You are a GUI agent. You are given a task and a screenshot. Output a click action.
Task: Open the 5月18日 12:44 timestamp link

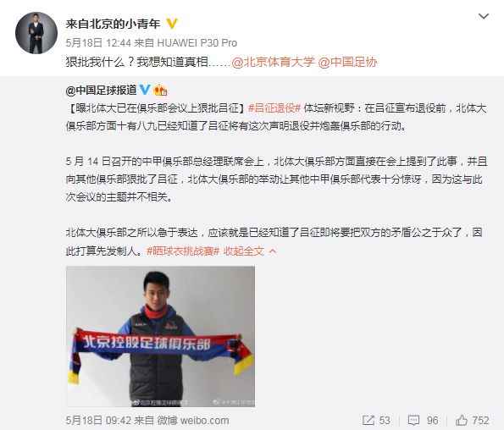click(98, 42)
